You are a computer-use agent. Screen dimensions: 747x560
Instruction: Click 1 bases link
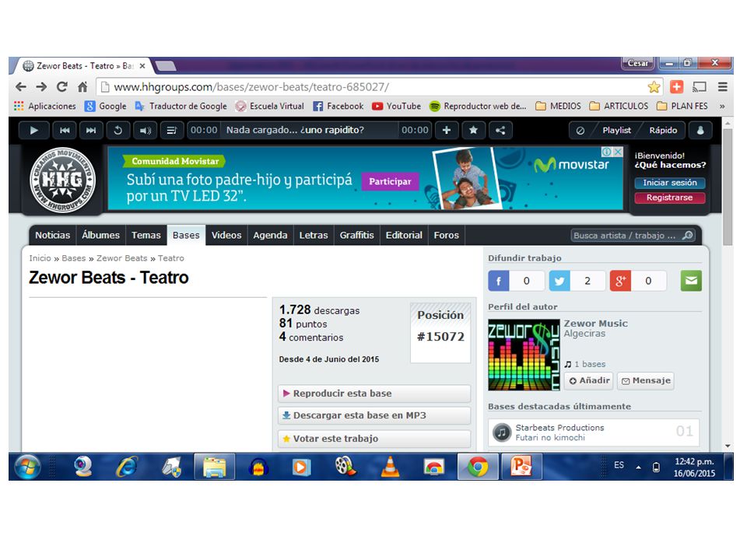pyautogui.click(x=589, y=364)
